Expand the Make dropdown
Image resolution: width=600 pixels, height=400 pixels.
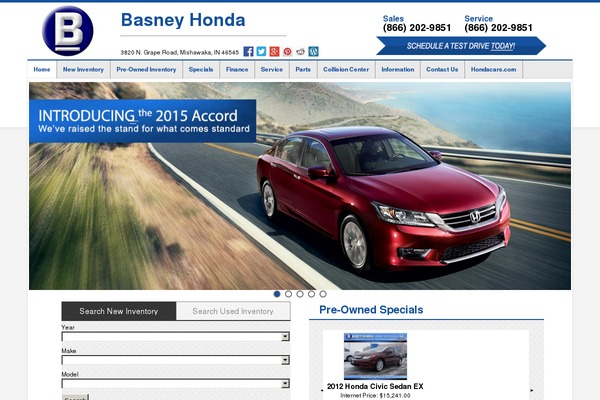176,360
